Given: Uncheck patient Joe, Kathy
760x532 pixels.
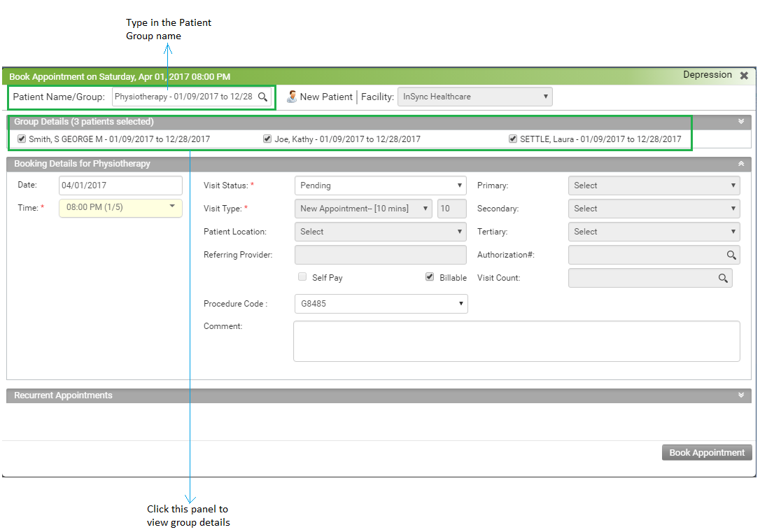Looking at the screenshot, I should coord(267,139).
